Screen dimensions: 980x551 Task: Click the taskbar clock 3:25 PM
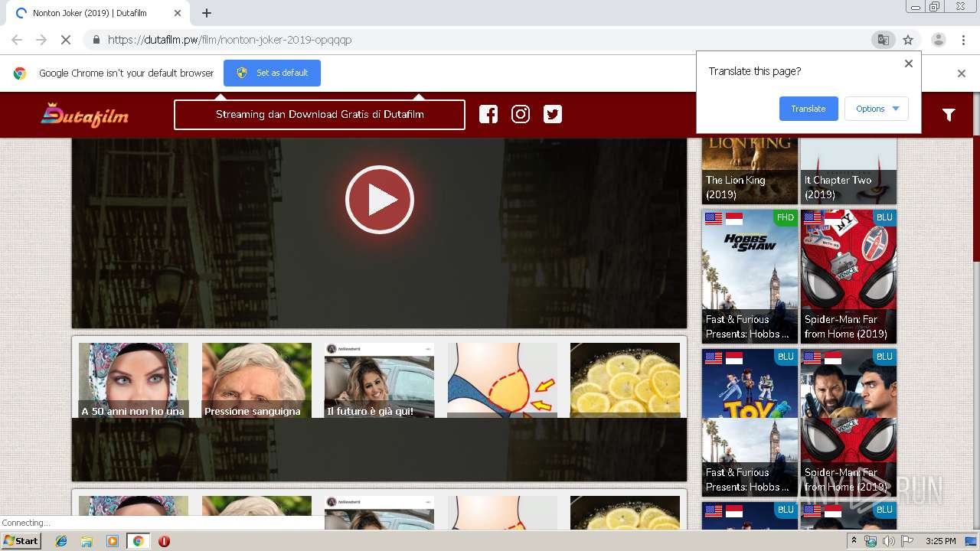[x=941, y=541]
